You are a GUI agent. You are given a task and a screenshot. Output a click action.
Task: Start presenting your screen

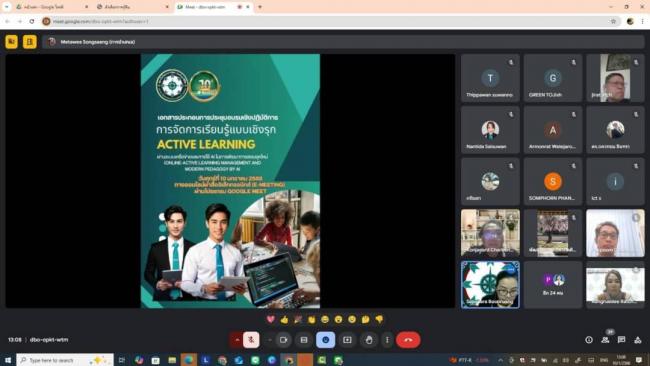347,340
